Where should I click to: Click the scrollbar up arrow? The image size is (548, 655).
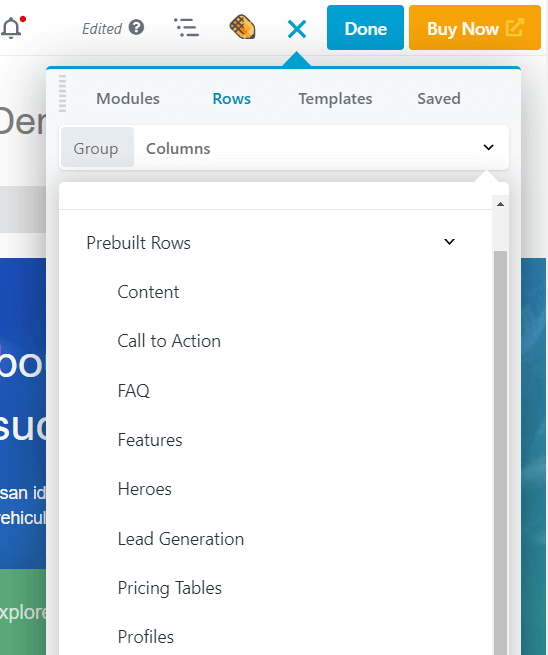(500, 204)
